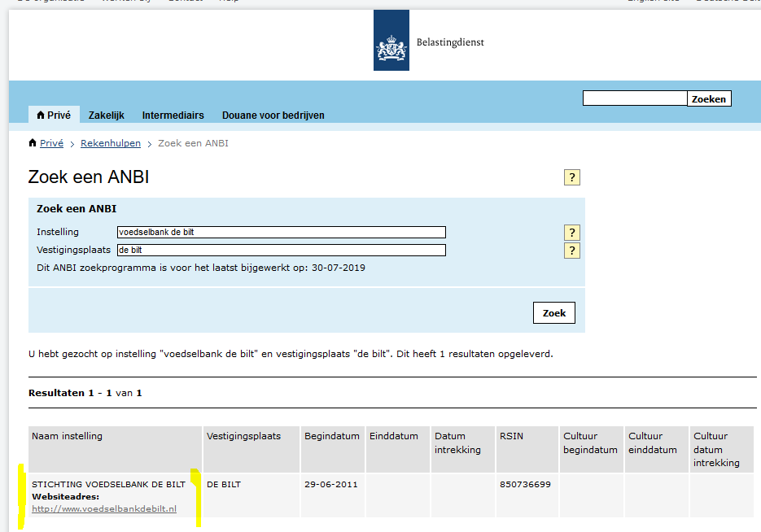Click the last-updated date line 30-07-2019
Screen dimensions: 761x532
pyautogui.click(x=201, y=268)
